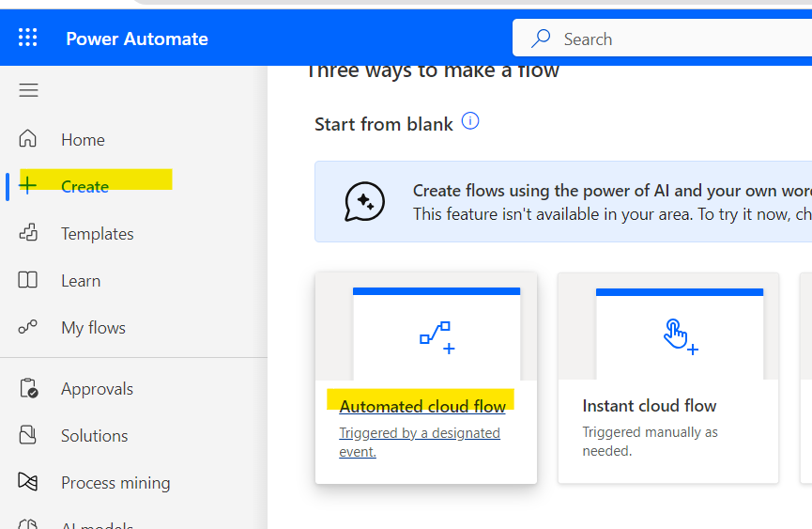
Task: Click the Instant cloud flow tap icon
Action: pos(681,336)
